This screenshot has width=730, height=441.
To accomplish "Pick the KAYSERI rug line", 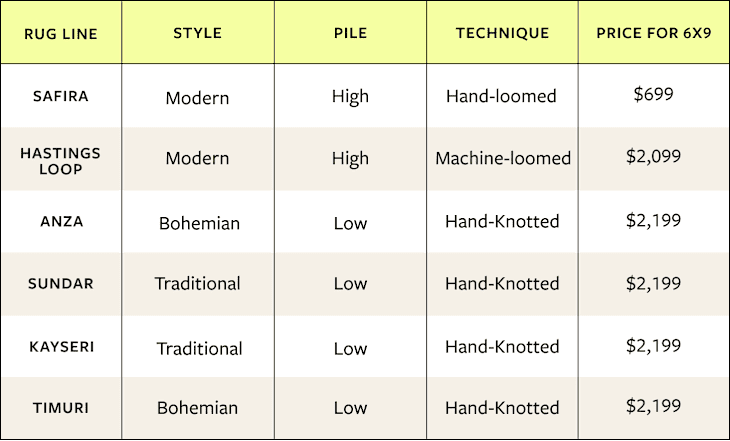I will pyautogui.click(x=60, y=347).
